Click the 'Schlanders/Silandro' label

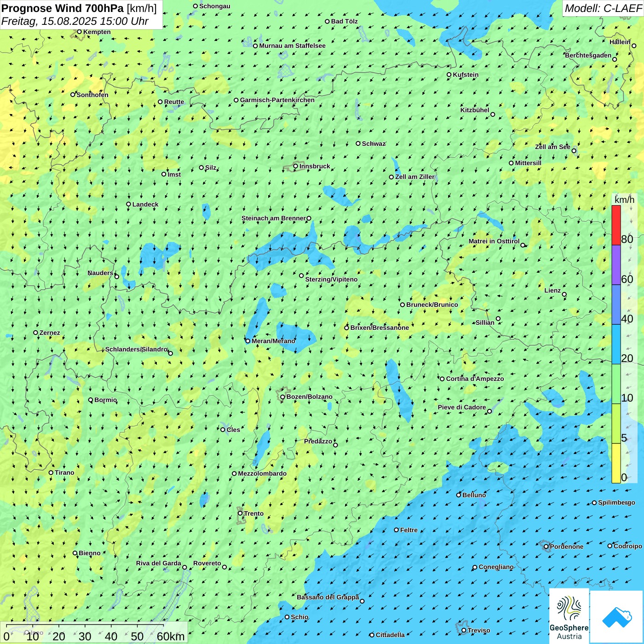coord(137,349)
